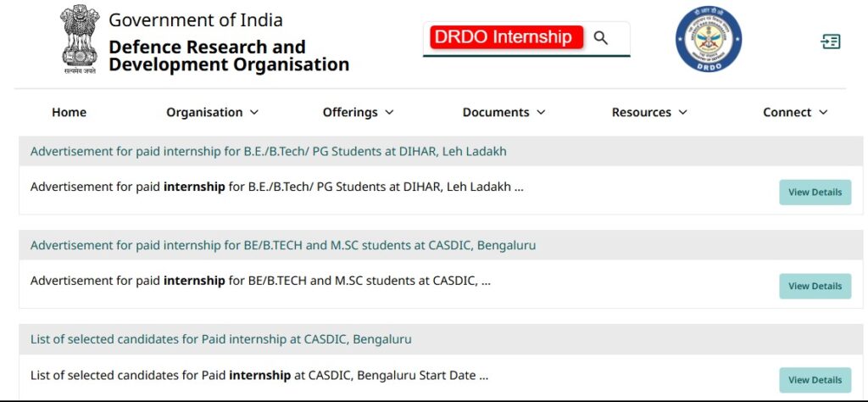Expand the Organisation dropdown menu
The height and width of the screenshot is (402, 868).
212,112
